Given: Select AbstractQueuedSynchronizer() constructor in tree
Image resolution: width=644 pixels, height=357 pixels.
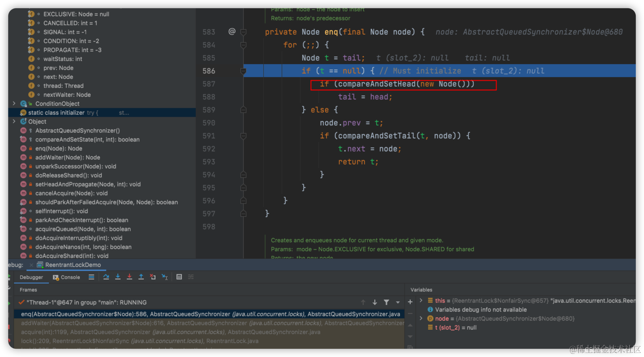Looking at the screenshot, I should [77, 130].
